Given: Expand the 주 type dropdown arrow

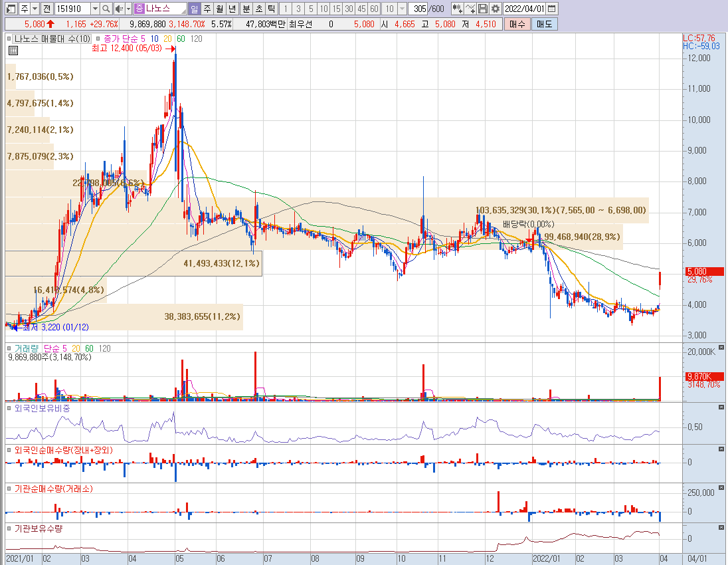Looking at the screenshot, I should 35,9.
